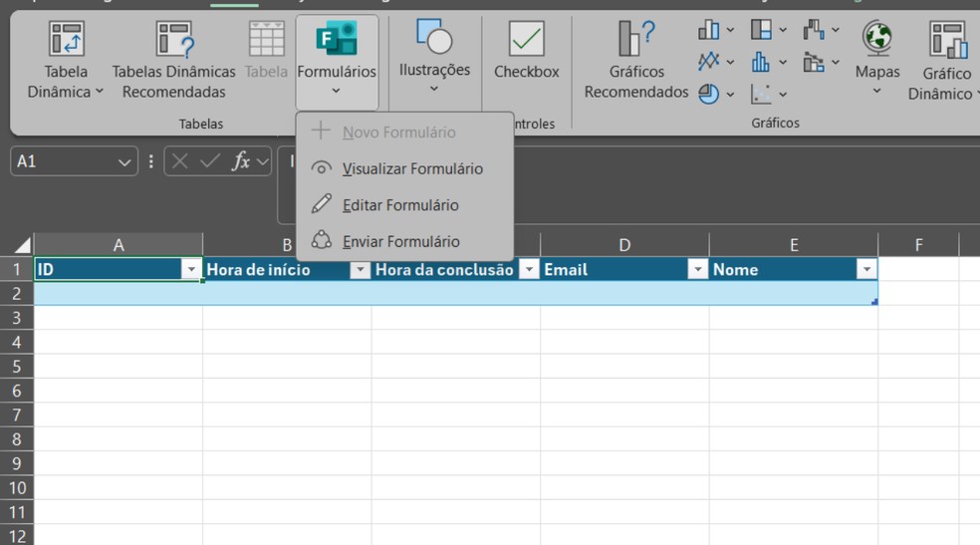Click the Nome header cell text
Viewport: 980px width, 545px height.
point(736,269)
